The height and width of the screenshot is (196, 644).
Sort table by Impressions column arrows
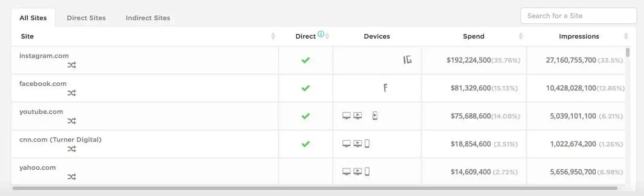point(625,36)
